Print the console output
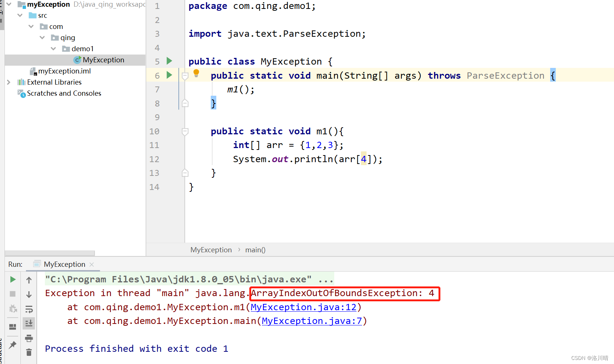 tap(29, 338)
